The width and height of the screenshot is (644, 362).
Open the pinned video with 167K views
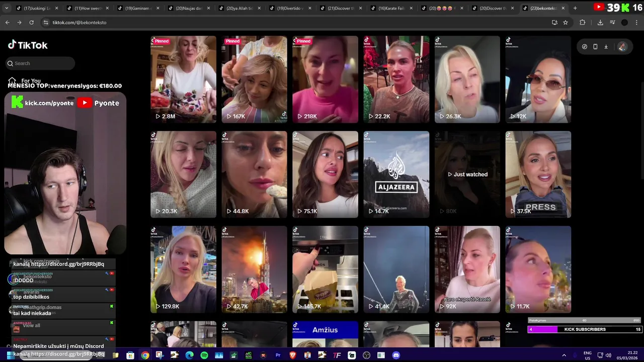tap(254, 79)
